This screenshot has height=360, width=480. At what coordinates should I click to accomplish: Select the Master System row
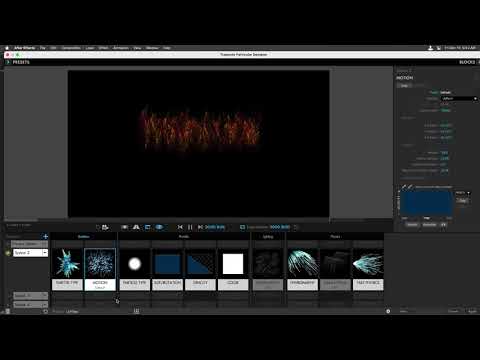coord(30,244)
